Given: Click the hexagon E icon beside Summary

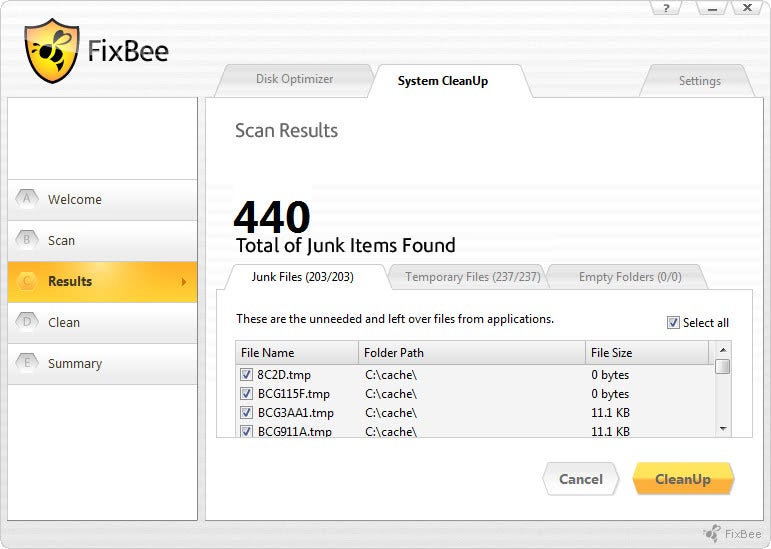Looking at the screenshot, I should [26, 363].
